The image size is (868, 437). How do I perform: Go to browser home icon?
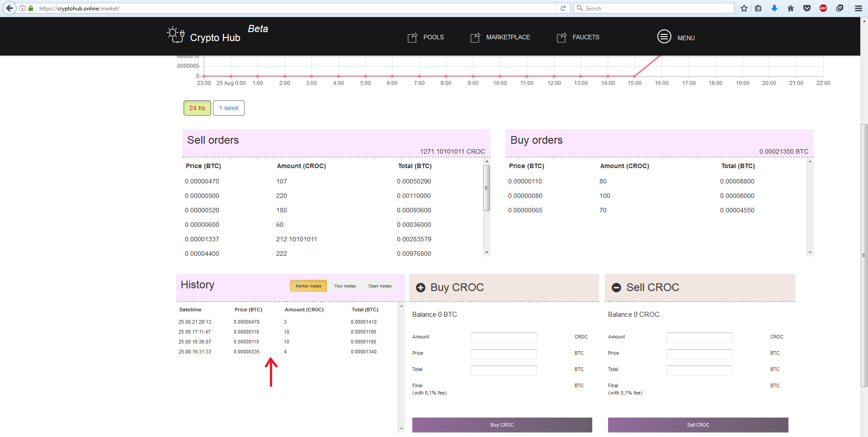coord(791,8)
